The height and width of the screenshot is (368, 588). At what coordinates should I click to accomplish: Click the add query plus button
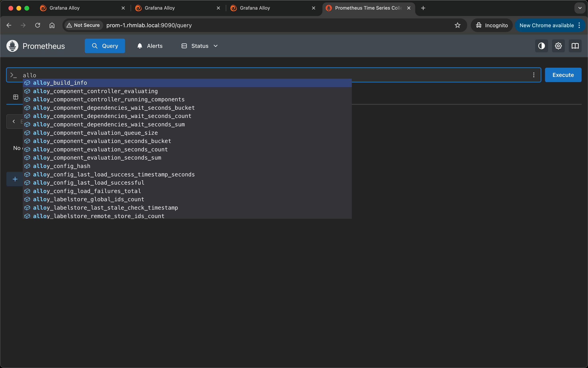(15, 179)
